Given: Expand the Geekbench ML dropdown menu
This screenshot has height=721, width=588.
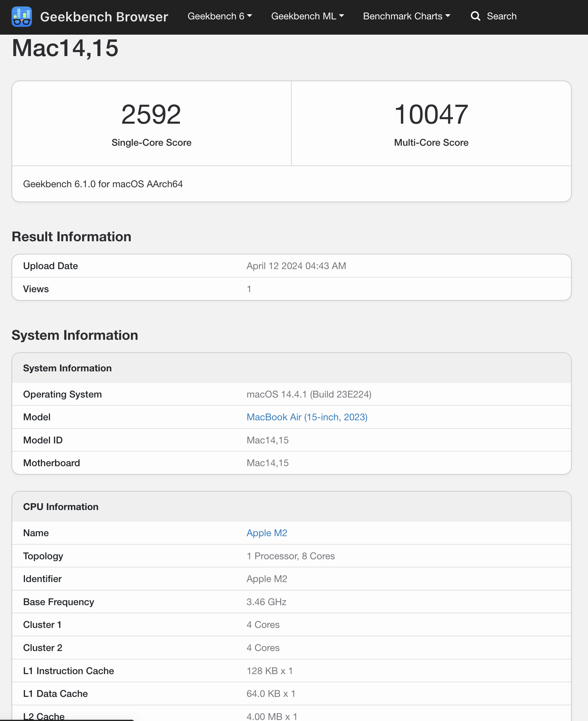Looking at the screenshot, I should coord(308,16).
